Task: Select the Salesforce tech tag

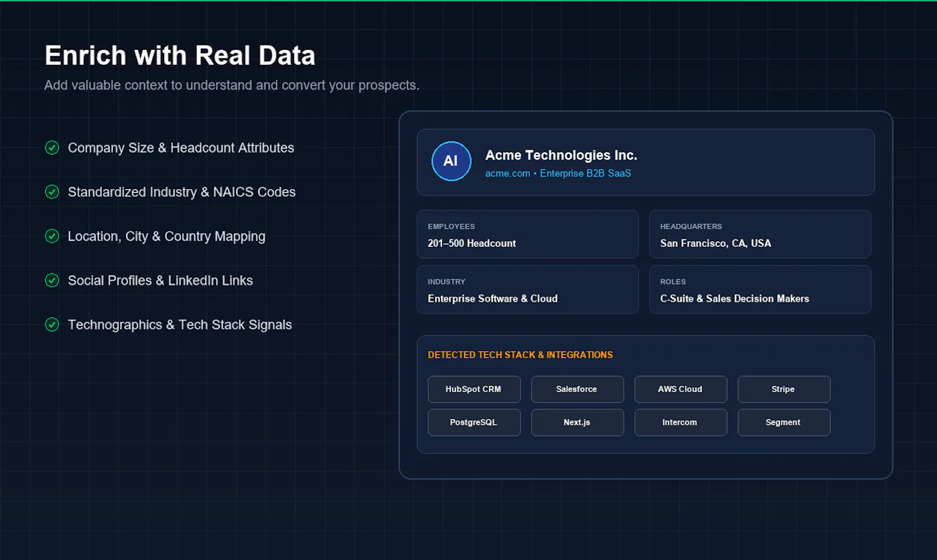Action: [x=577, y=389]
